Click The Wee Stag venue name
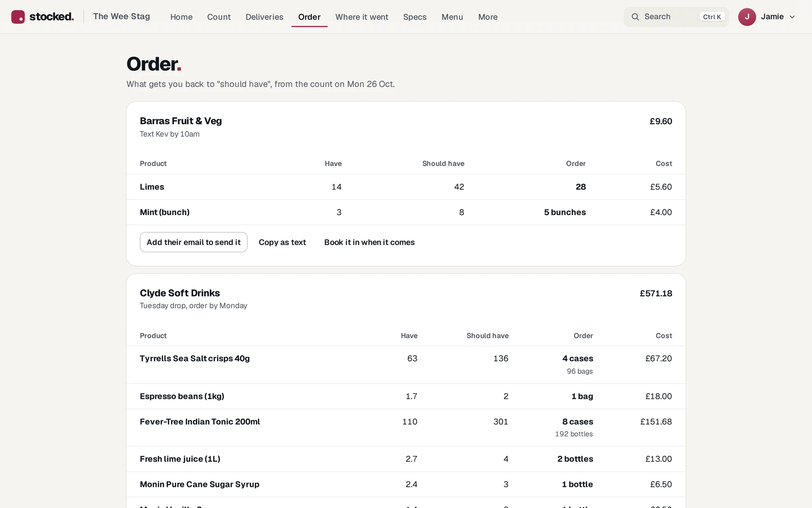The image size is (812, 508). coord(121,16)
